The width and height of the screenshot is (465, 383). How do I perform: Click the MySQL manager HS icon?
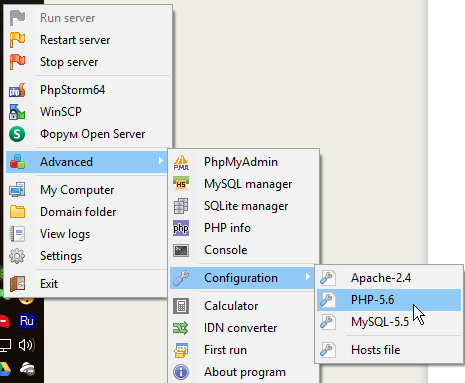pos(181,184)
